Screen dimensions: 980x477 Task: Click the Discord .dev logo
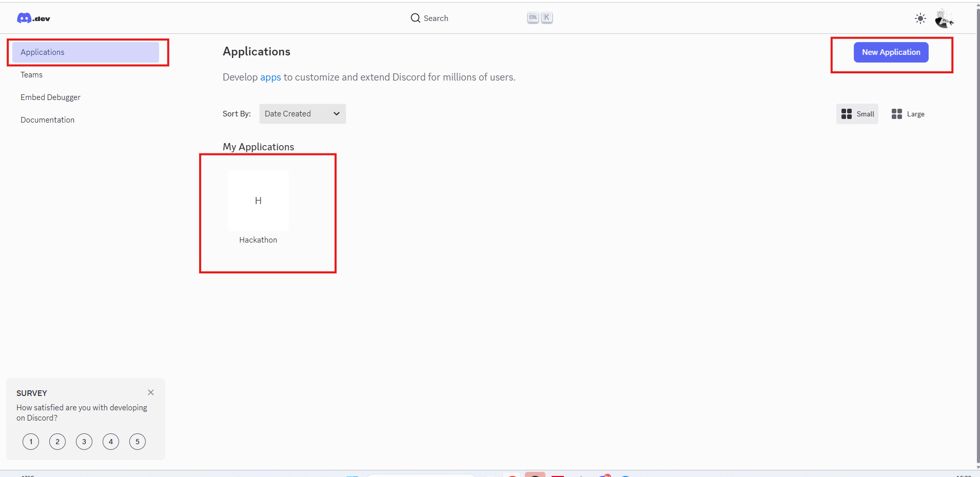(x=33, y=18)
